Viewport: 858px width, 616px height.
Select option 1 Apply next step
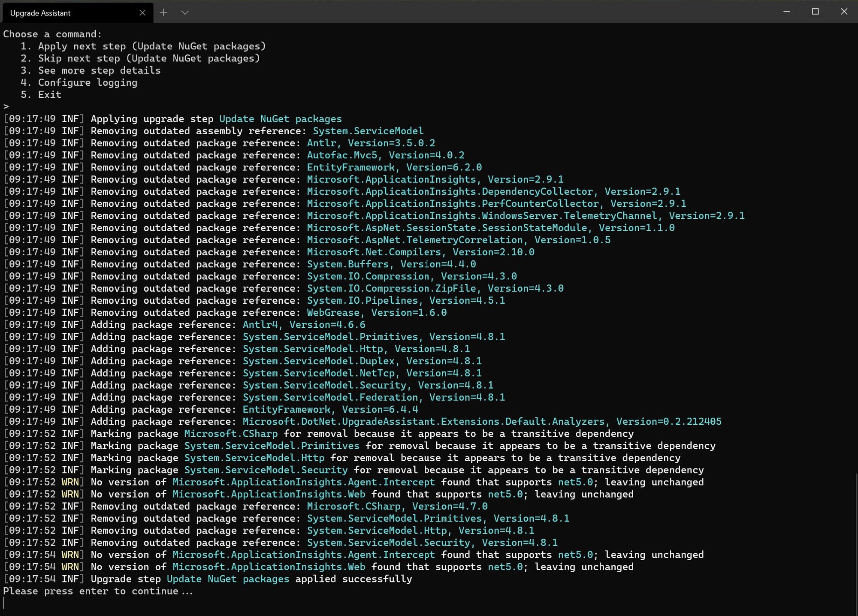(x=144, y=46)
